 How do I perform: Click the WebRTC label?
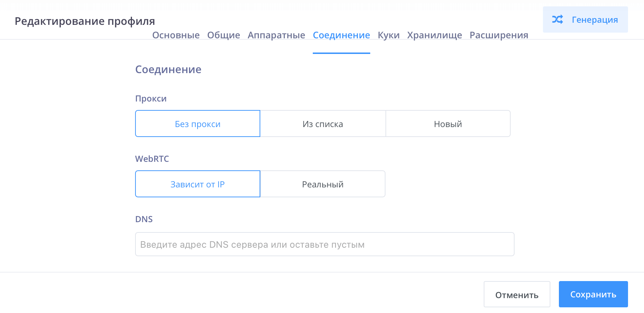pos(152,159)
